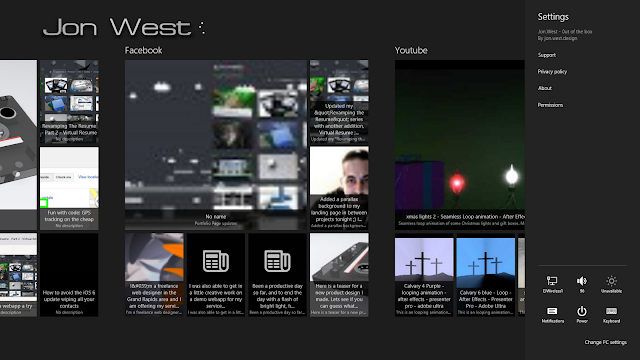Select About in the Settings pane

click(544, 88)
